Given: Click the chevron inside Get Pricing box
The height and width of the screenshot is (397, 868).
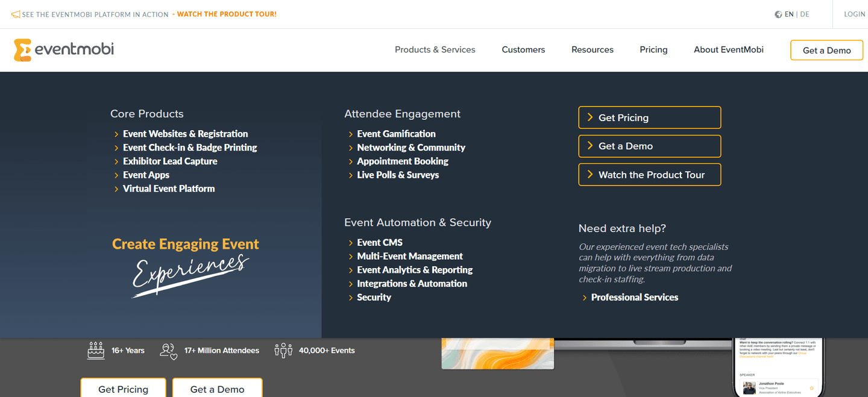Looking at the screenshot, I should point(590,117).
